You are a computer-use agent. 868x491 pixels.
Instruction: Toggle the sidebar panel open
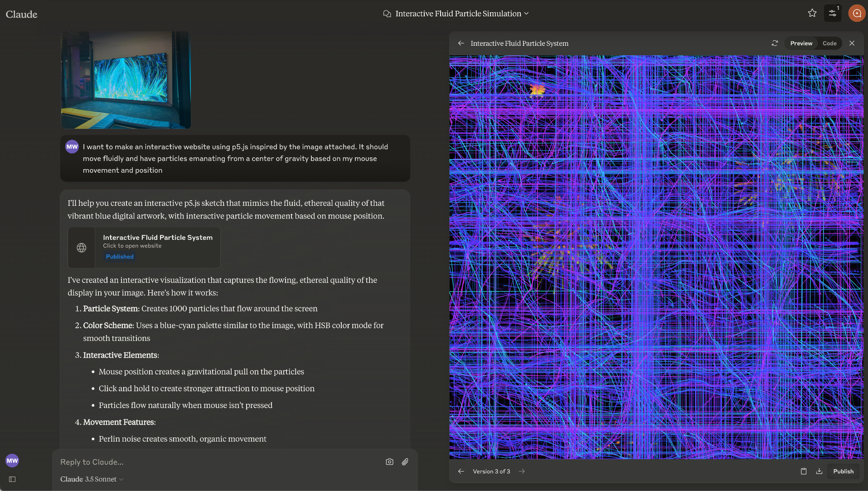(12, 479)
